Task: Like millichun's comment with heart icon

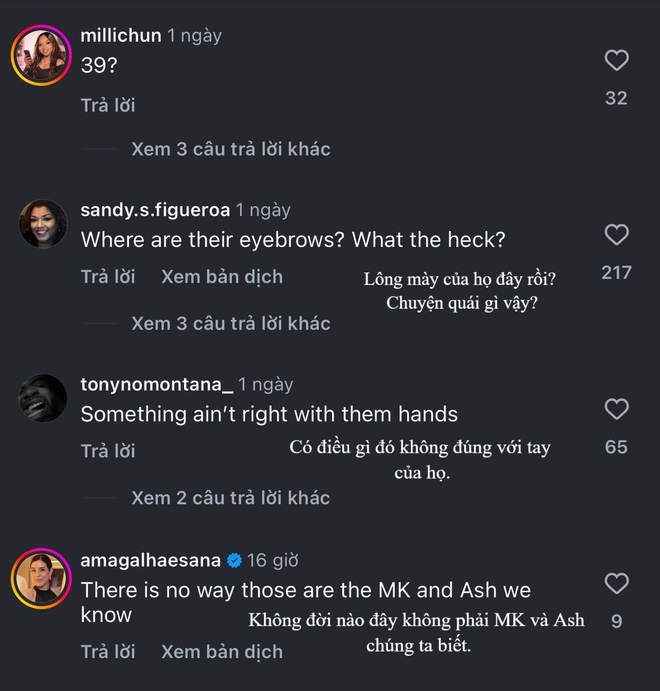Action: click(617, 61)
